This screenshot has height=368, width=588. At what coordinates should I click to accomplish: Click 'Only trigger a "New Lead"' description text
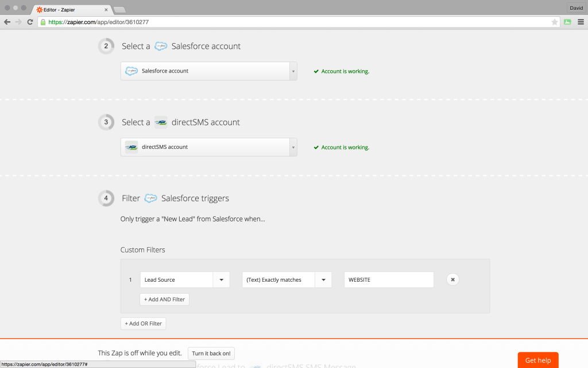click(193, 219)
